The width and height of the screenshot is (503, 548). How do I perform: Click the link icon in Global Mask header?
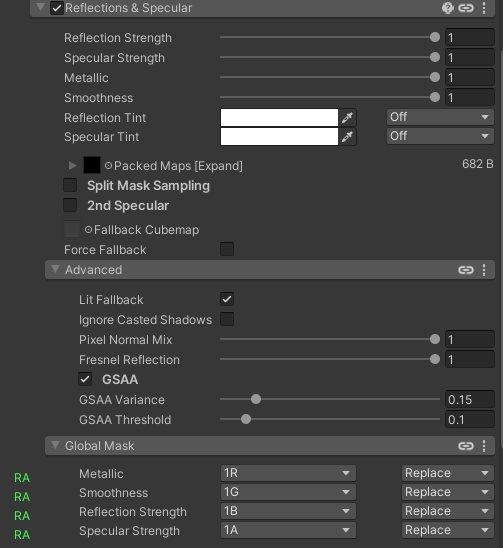coord(466,446)
